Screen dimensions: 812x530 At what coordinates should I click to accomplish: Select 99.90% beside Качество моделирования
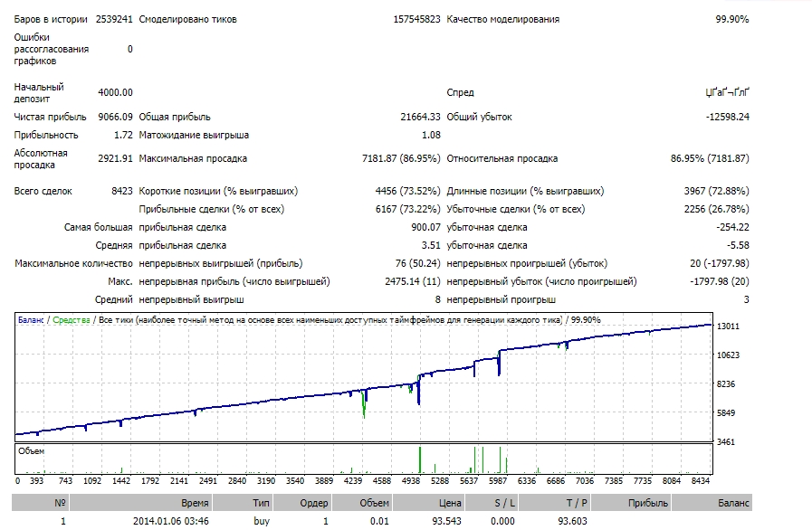click(732, 19)
